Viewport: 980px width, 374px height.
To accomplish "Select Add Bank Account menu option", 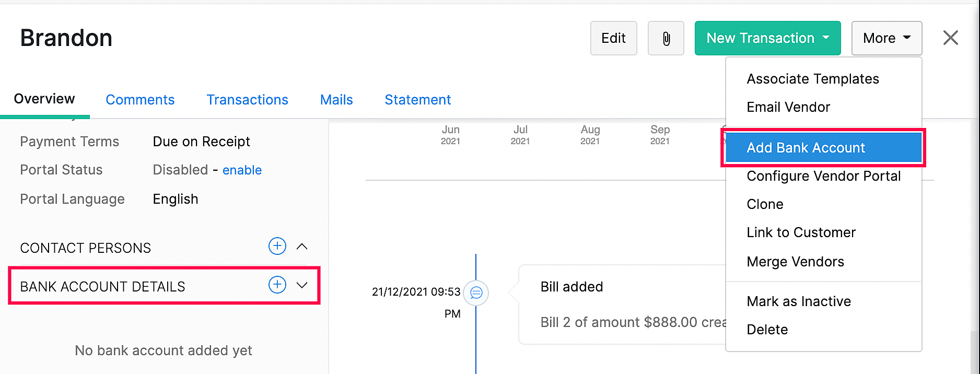I will 806,148.
